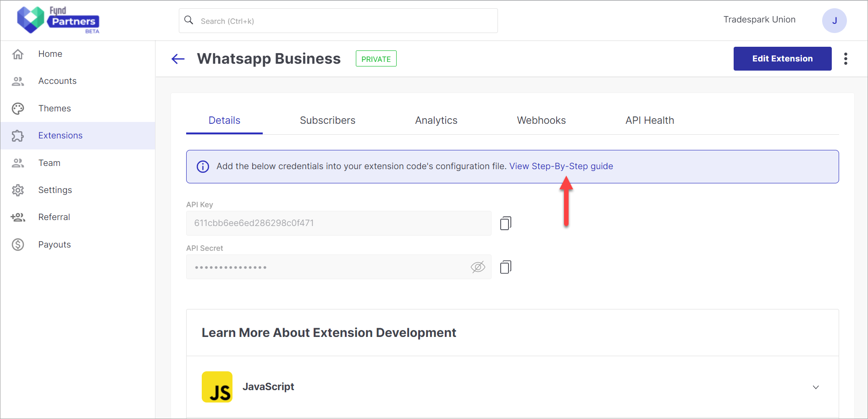Viewport: 868px width, 419px height.
Task: Click the Whatsapp Business title
Action: pyautogui.click(x=269, y=59)
